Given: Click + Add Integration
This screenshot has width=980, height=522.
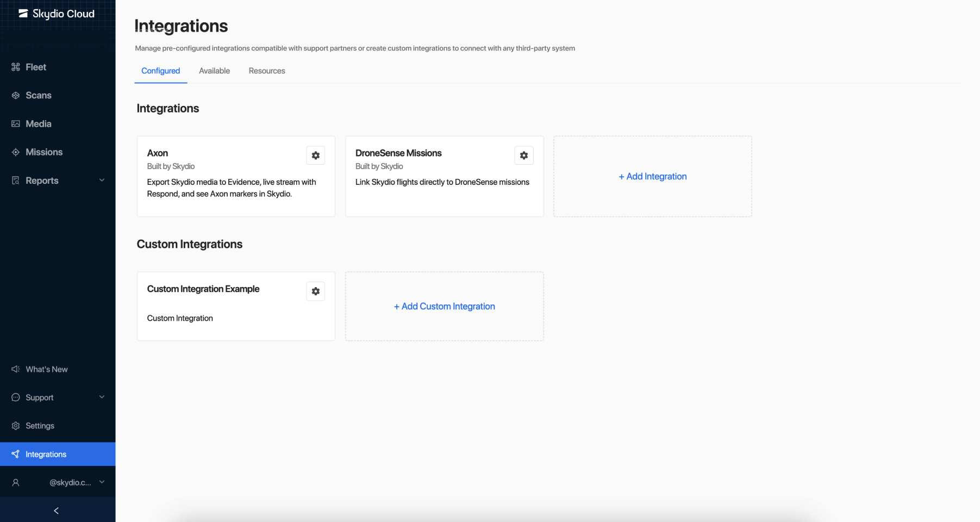Looking at the screenshot, I should pyautogui.click(x=652, y=176).
